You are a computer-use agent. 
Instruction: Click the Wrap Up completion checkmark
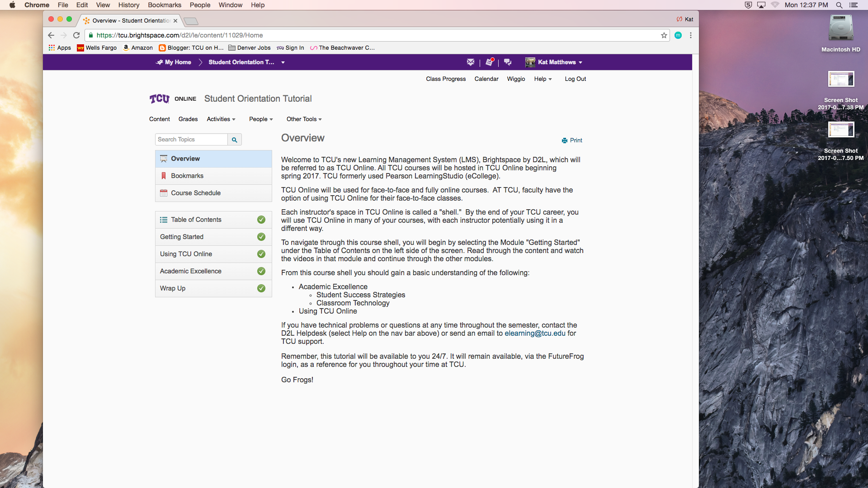click(x=261, y=288)
